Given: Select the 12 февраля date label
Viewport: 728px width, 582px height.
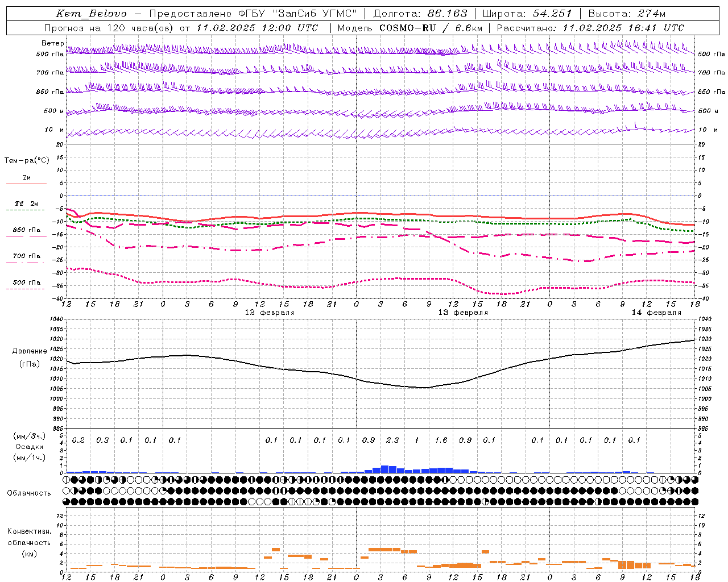Looking at the screenshot, I should tap(269, 313).
